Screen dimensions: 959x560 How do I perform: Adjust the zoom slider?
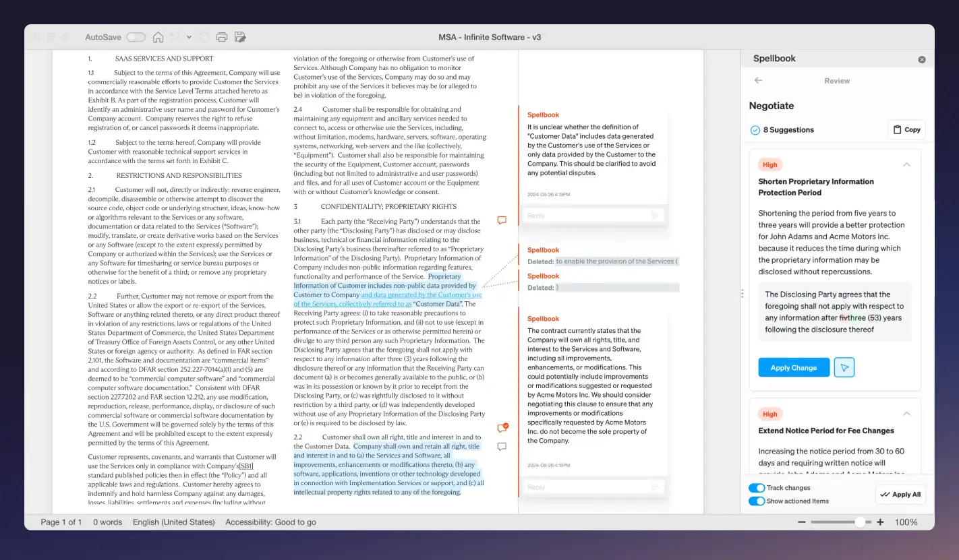860,522
